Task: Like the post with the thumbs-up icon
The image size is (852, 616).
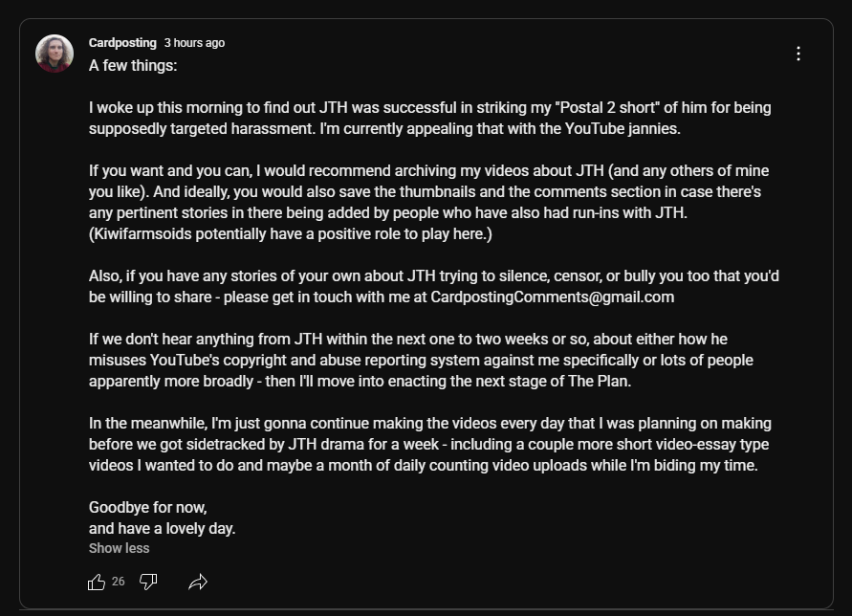Action: (x=97, y=582)
